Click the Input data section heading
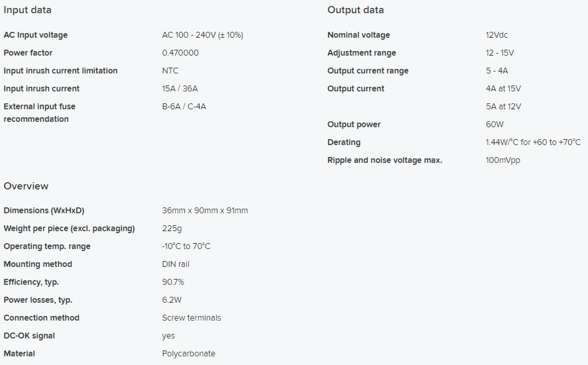 point(27,10)
